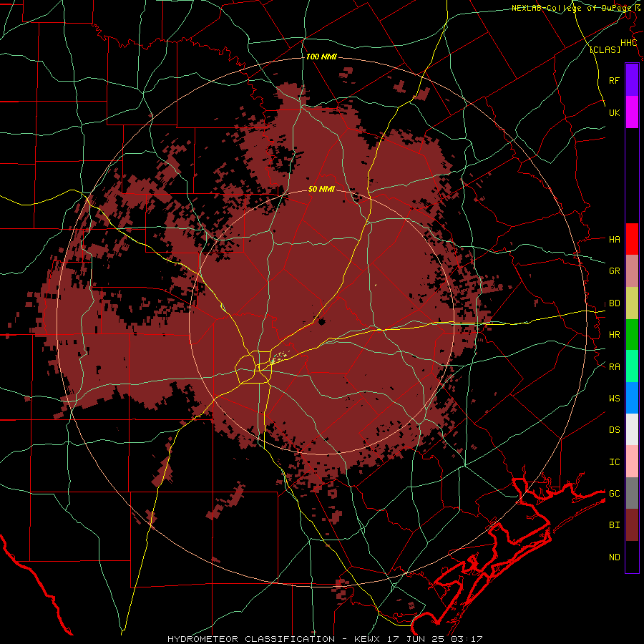
Task: Click the WS blue legend swatch
Action: click(x=632, y=398)
